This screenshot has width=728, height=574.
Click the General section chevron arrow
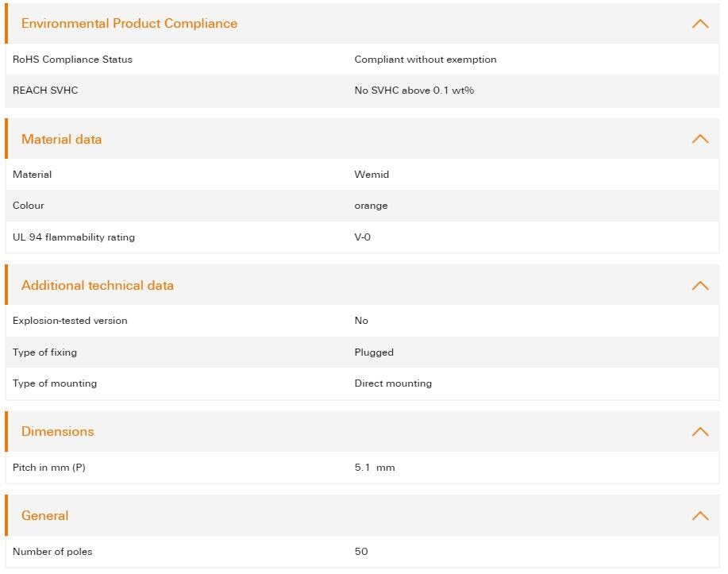point(699,516)
